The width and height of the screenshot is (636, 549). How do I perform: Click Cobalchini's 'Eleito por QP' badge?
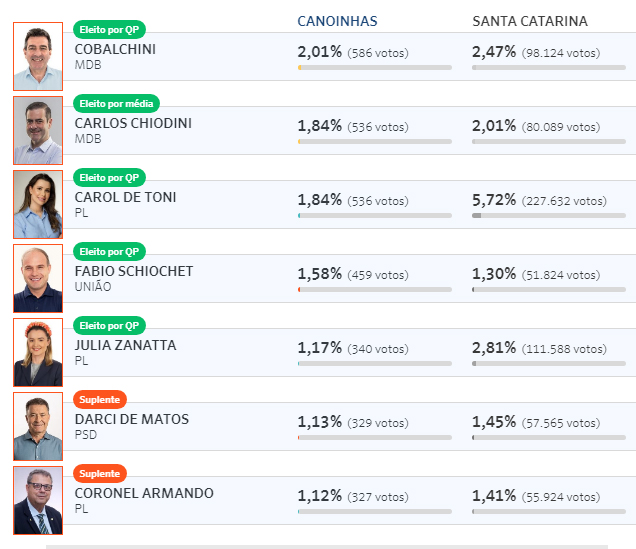coord(109,30)
